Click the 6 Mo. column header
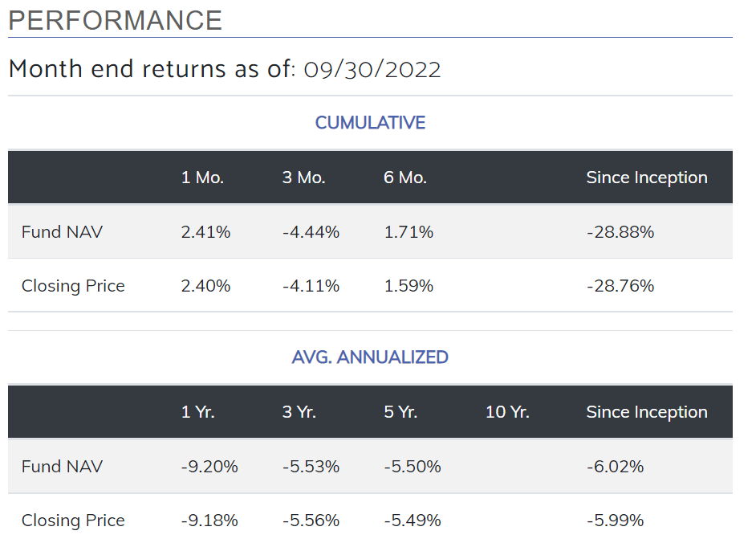Viewport: 756px width, 543px height. tap(405, 178)
